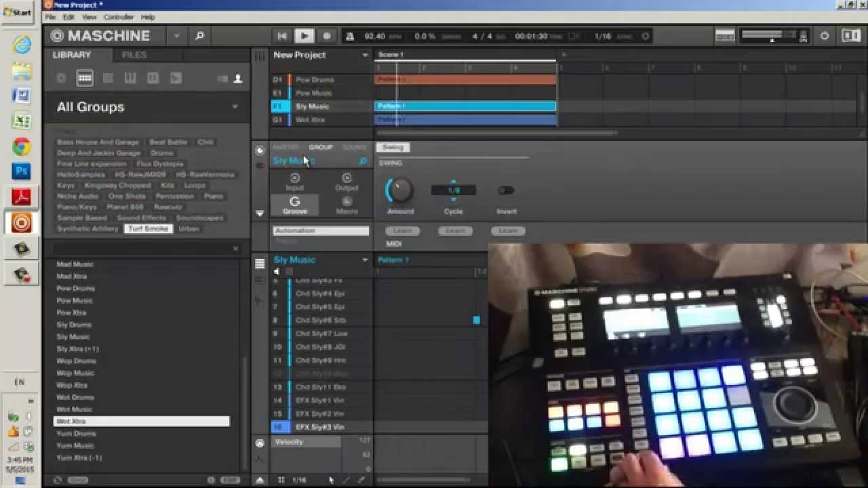Clear the browser search with X
This screenshot has width=868, height=488.
pyautogui.click(x=235, y=249)
